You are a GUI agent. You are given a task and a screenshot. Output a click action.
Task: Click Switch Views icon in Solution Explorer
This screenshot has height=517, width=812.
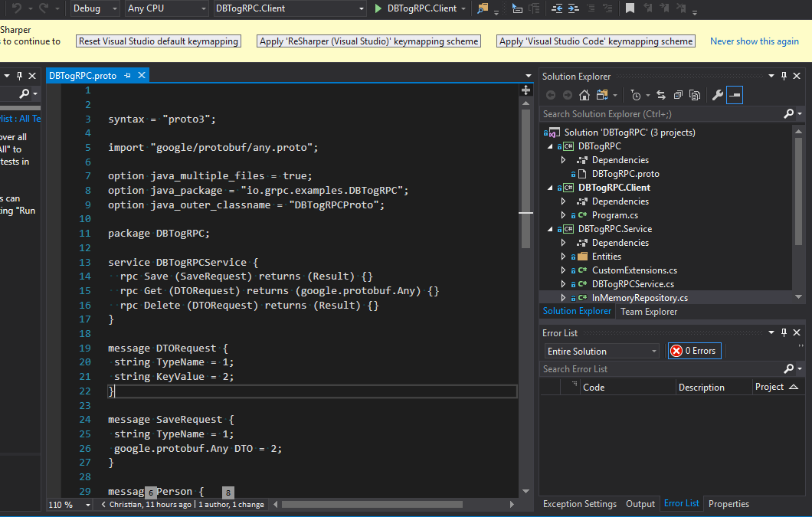(x=602, y=95)
